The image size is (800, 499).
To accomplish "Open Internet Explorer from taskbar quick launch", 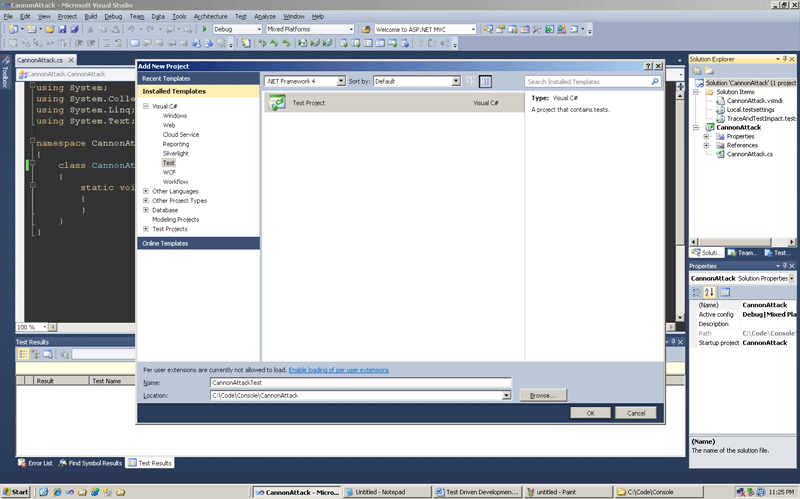I will (57, 492).
